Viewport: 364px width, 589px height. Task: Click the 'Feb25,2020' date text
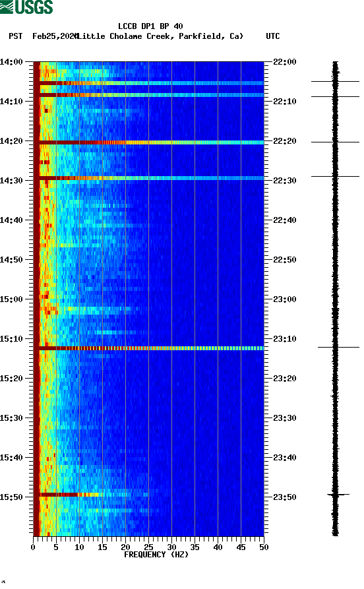pos(55,36)
